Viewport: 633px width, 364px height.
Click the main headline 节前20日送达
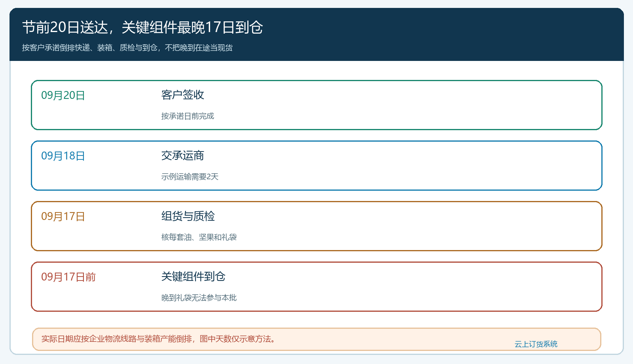coord(142,27)
